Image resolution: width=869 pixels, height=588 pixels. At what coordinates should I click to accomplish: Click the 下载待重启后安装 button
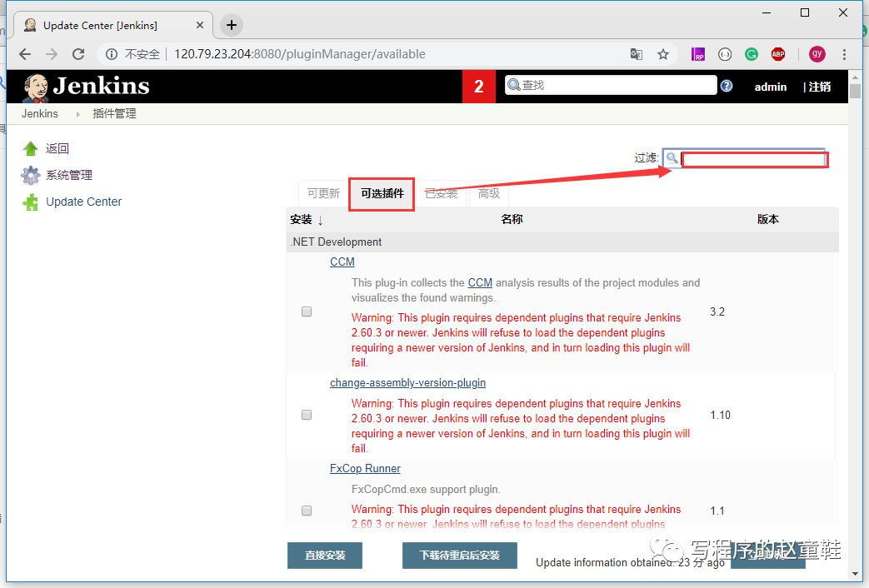pyautogui.click(x=460, y=556)
